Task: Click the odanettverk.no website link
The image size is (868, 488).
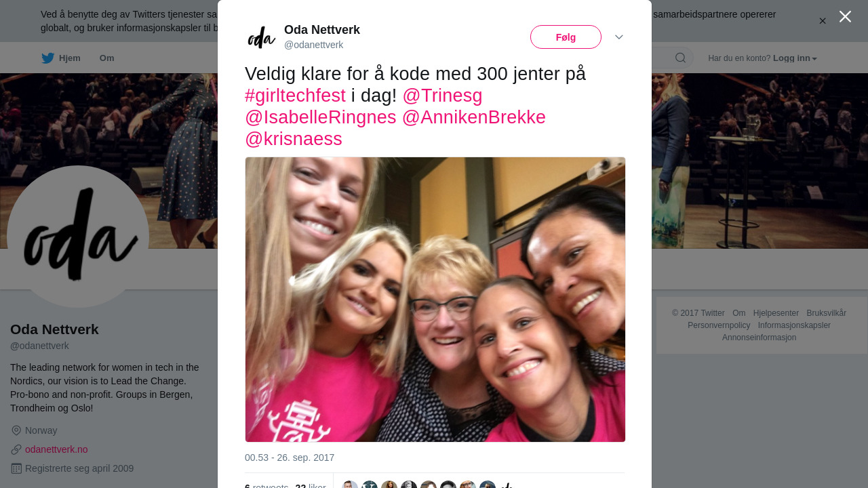Action: tap(56, 449)
